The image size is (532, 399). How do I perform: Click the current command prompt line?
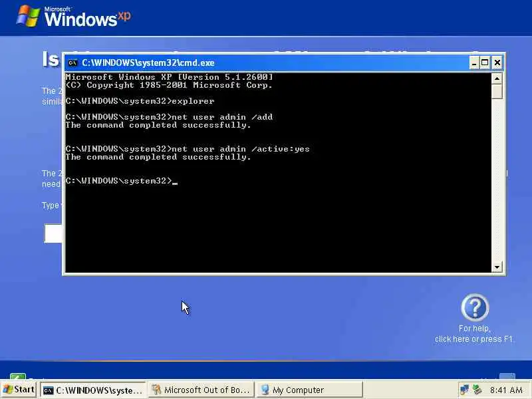tap(122, 181)
